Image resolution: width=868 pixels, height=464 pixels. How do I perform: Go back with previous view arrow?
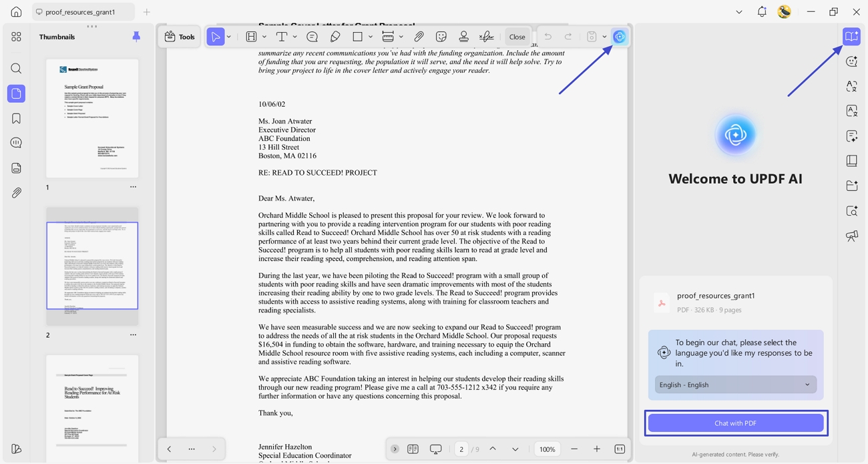click(169, 449)
